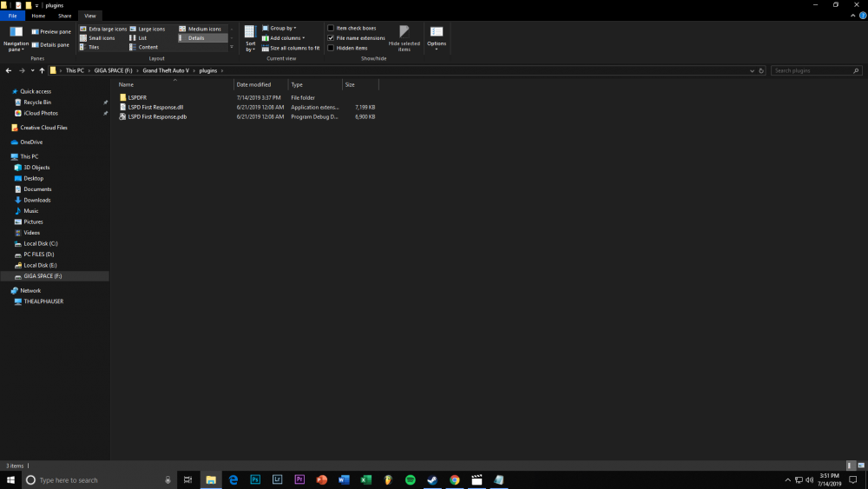Open iCloud Photos in the sidebar
This screenshot has width=868, height=489.
41,113
